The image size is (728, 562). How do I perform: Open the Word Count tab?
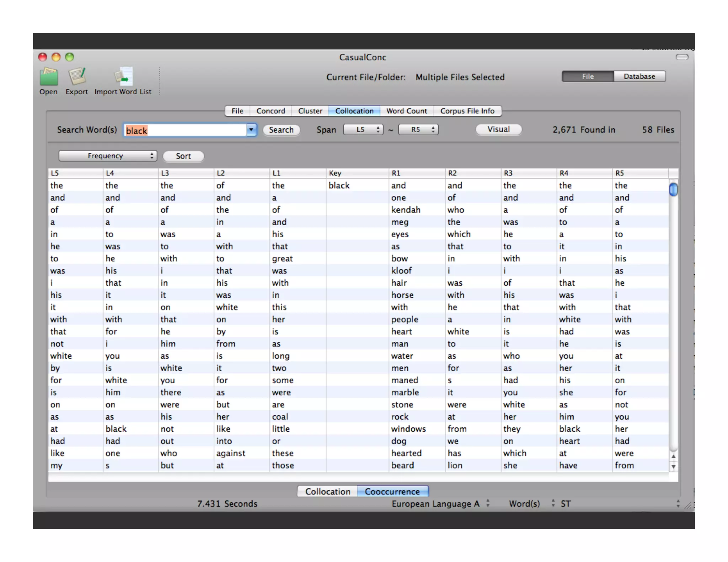coord(406,111)
